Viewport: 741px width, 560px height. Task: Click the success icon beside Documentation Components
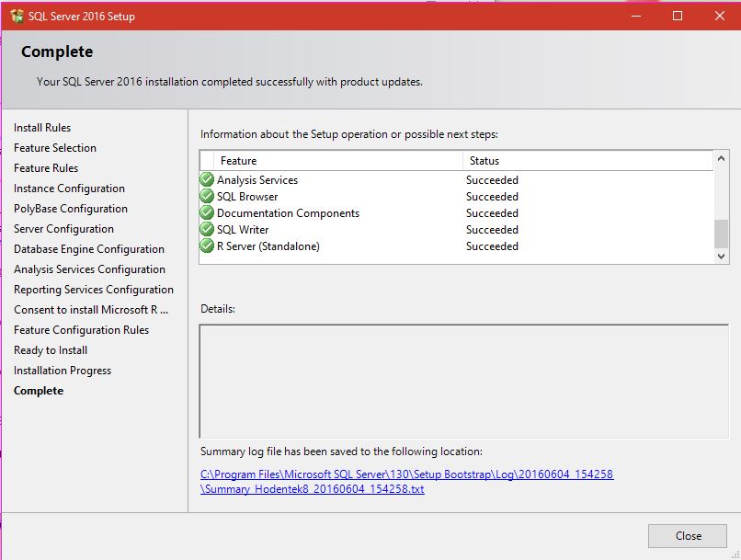pos(207,212)
